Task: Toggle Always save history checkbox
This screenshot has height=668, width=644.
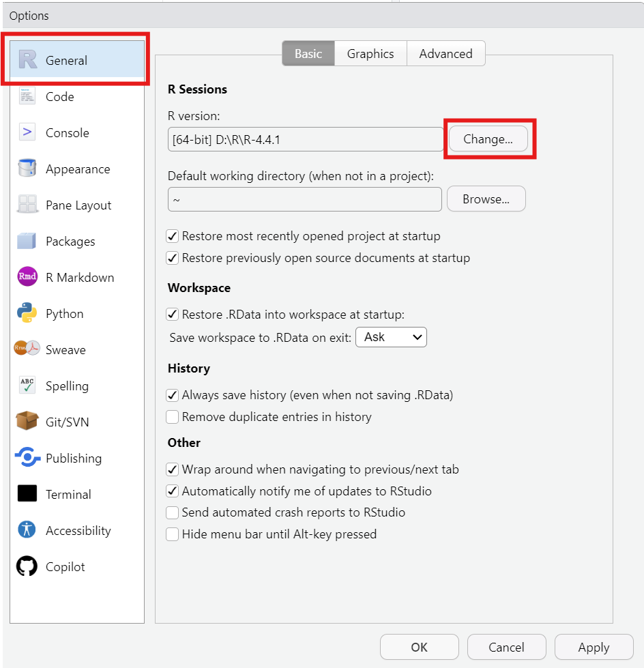Action: [x=172, y=395]
